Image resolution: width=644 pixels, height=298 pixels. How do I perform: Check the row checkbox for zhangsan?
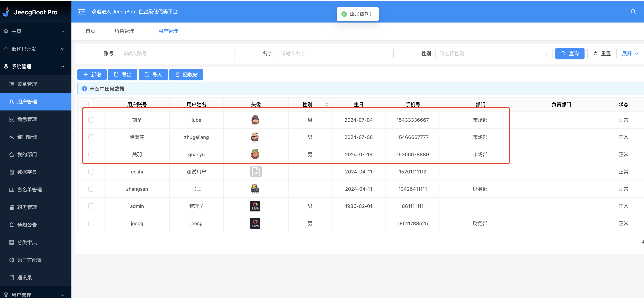tap(91, 189)
